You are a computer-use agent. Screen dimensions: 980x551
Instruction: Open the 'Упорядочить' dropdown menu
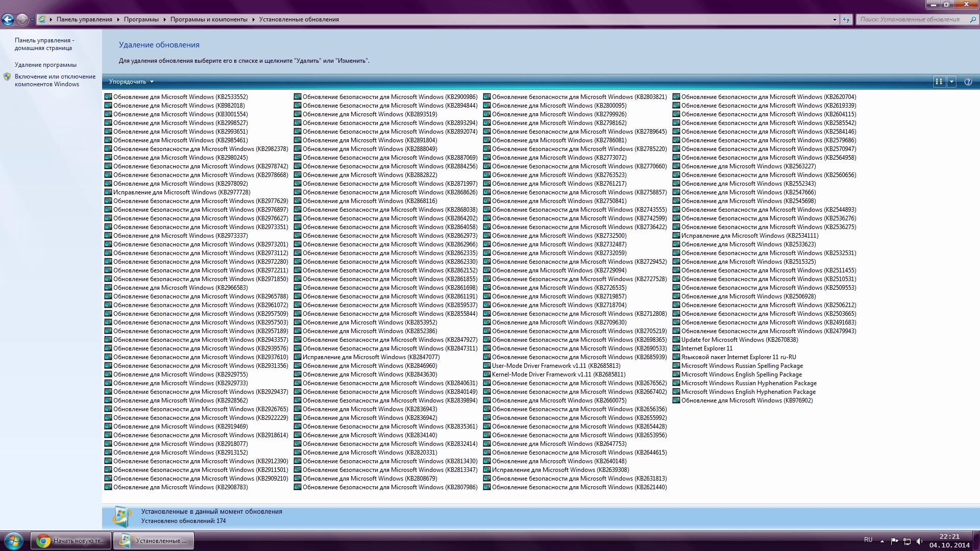point(131,82)
